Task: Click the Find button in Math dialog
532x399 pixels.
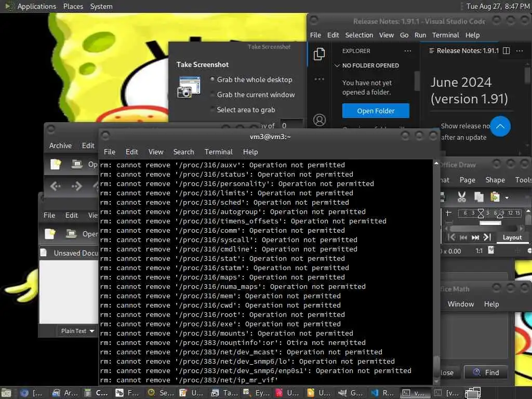Action: point(486,373)
